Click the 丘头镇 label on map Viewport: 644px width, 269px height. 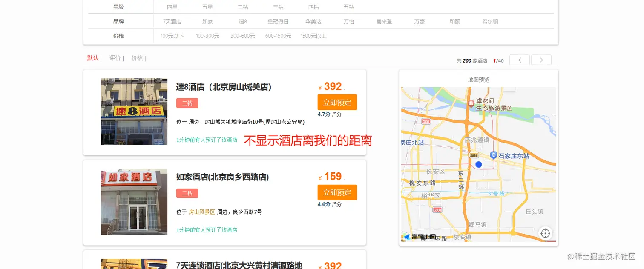click(x=535, y=212)
